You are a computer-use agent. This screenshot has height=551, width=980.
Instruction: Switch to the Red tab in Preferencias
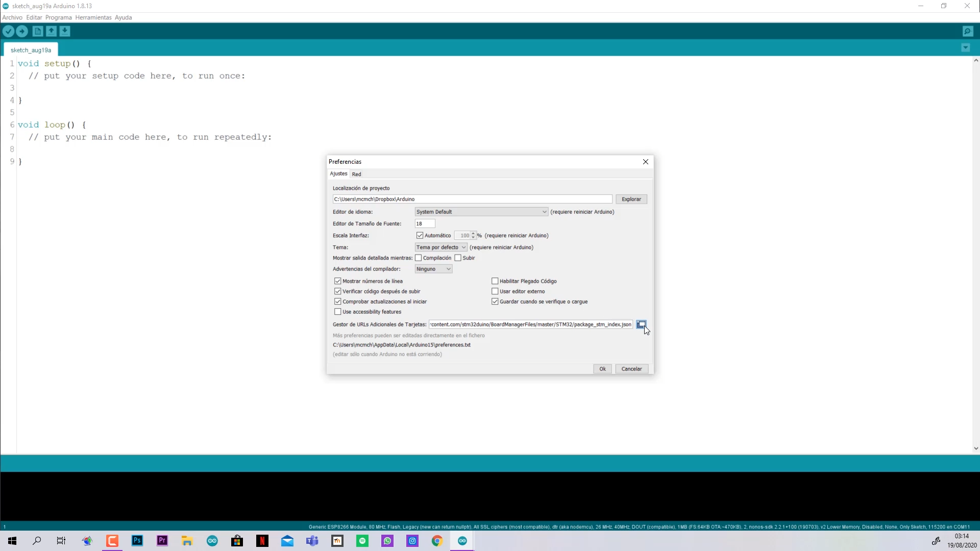(x=356, y=174)
